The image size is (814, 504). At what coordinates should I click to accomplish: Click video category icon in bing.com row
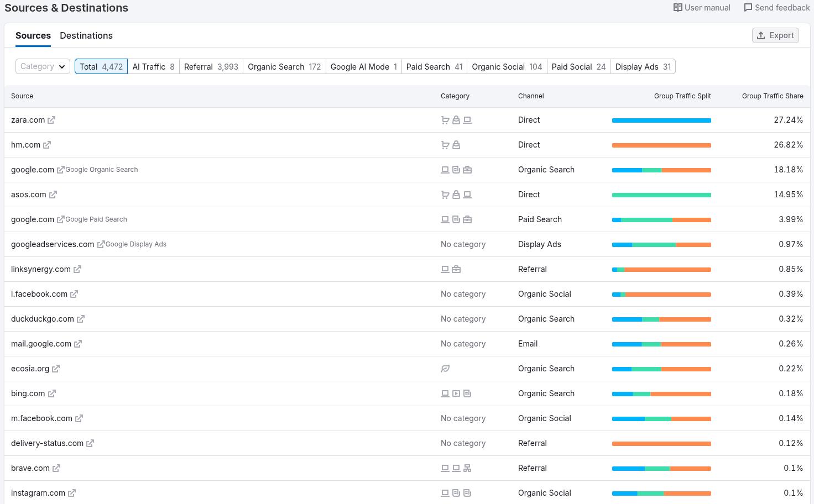point(456,393)
